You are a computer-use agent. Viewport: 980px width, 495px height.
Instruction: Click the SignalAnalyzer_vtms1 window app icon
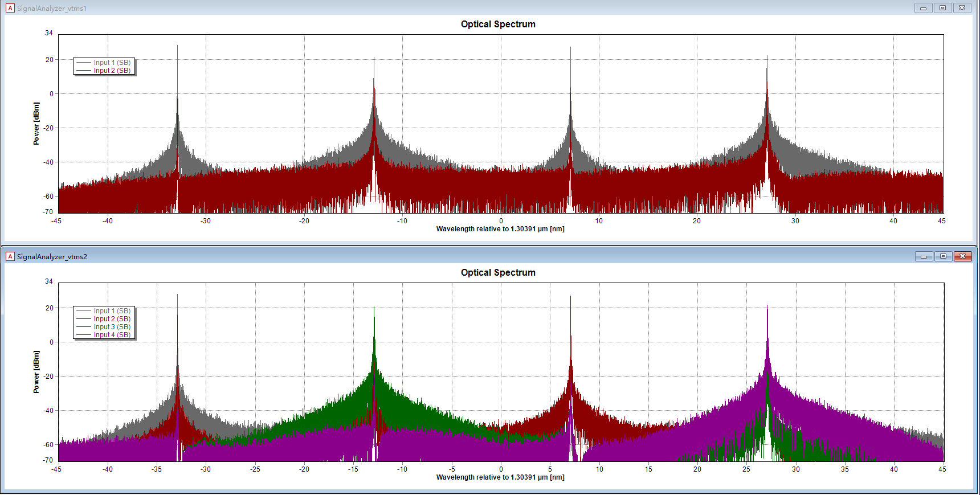tap(10, 8)
